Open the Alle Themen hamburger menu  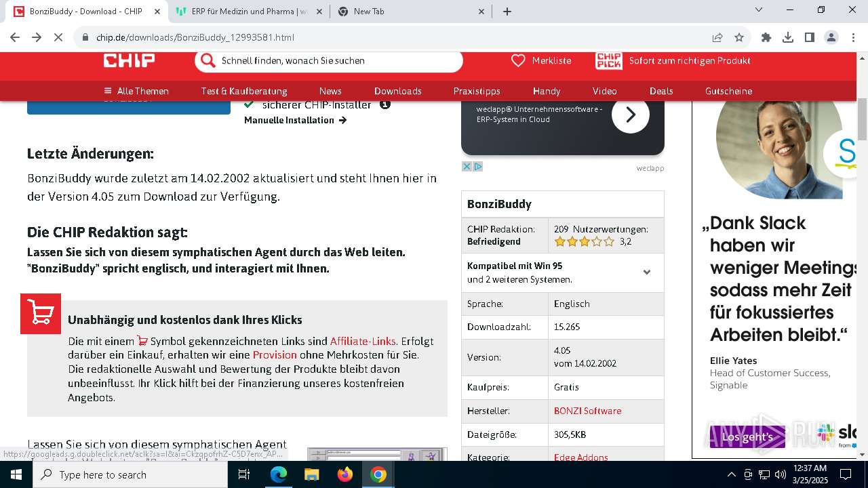pos(136,91)
